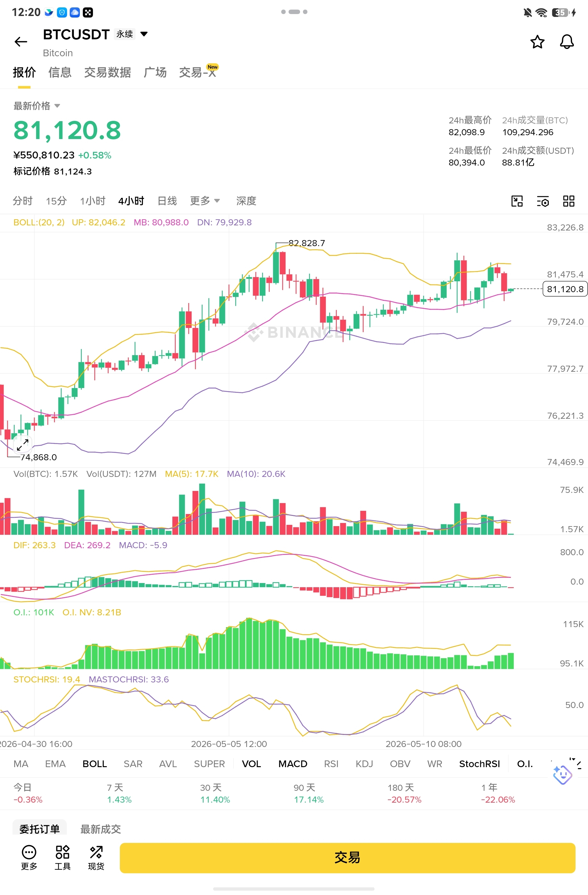Tap the back arrow icon
588x895 pixels.
pyautogui.click(x=21, y=42)
